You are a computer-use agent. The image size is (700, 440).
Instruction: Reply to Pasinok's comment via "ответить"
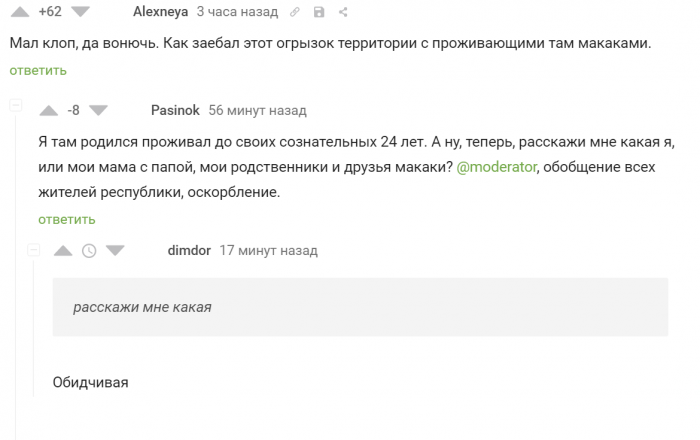point(67,219)
